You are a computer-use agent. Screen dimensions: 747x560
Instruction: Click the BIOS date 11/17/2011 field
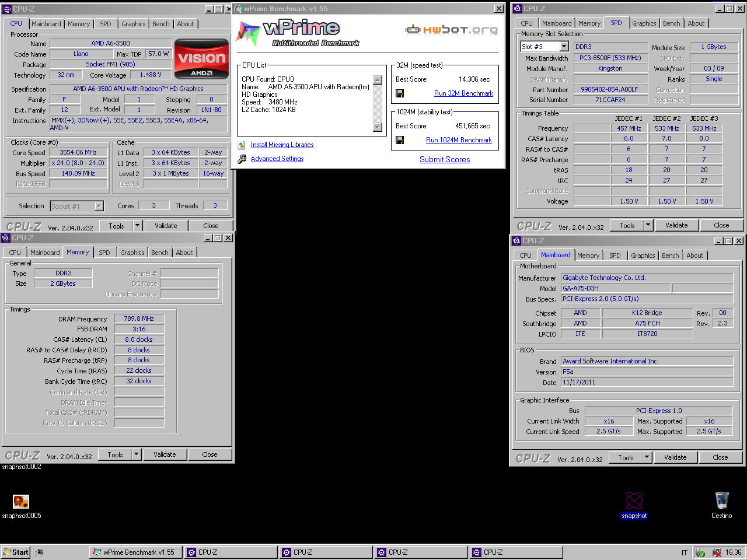click(647, 382)
